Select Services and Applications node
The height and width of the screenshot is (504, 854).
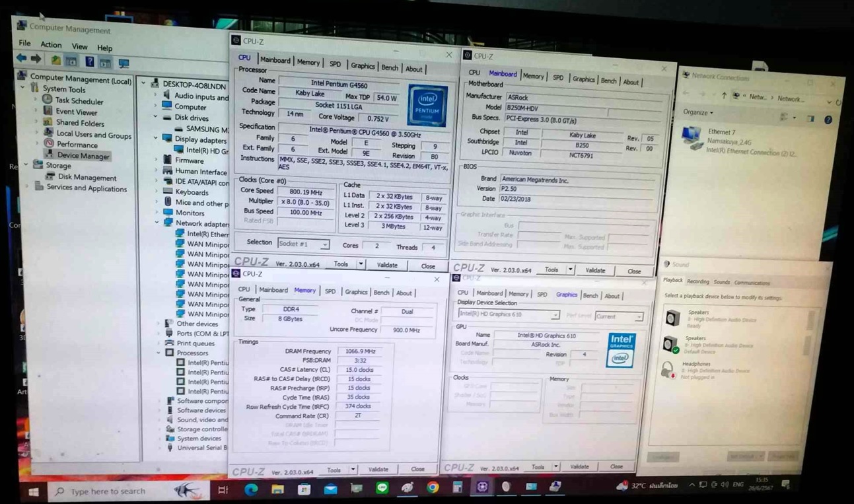click(x=81, y=188)
